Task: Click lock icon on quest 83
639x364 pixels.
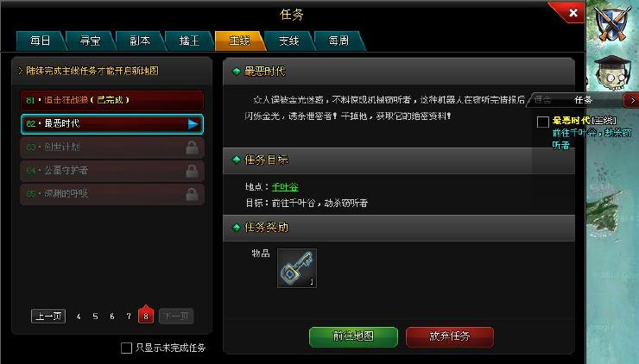Action: (192, 147)
